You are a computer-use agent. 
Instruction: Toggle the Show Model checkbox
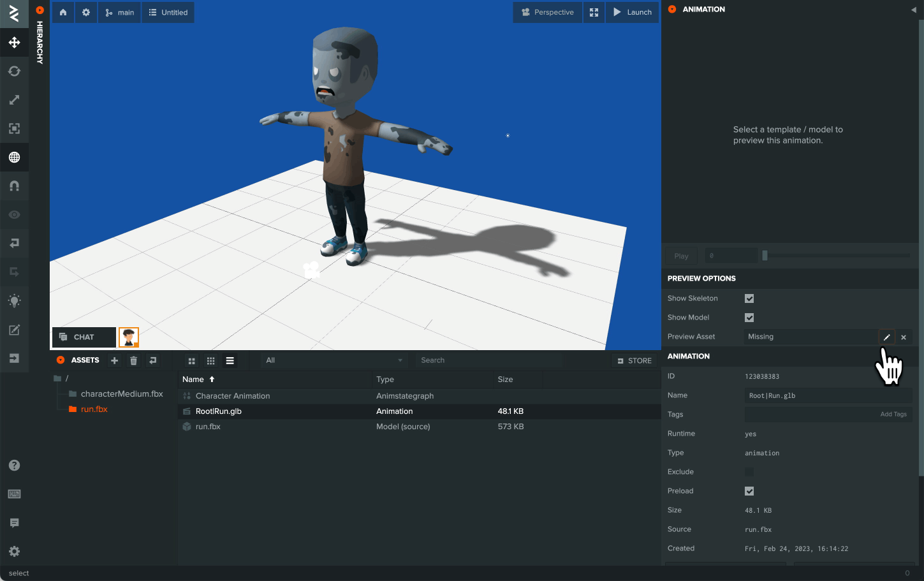(749, 318)
